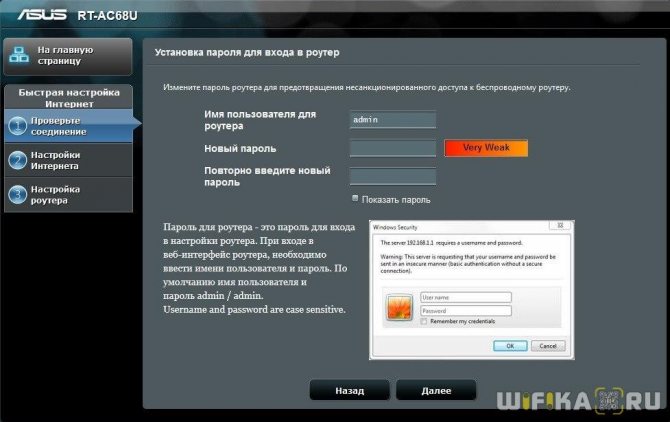
Task: Click the Показать пароль label text
Action: coord(396,200)
